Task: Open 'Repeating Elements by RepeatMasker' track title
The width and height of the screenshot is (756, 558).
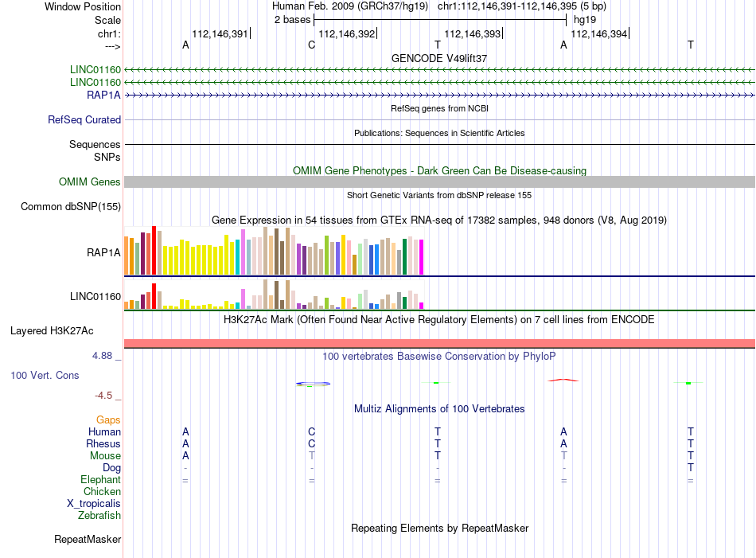Action: pyautogui.click(x=439, y=529)
